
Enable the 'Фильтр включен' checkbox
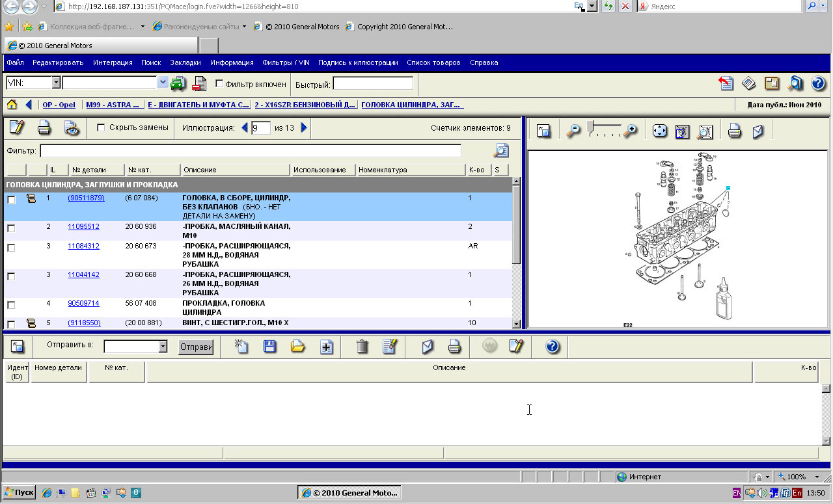point(219,84)
